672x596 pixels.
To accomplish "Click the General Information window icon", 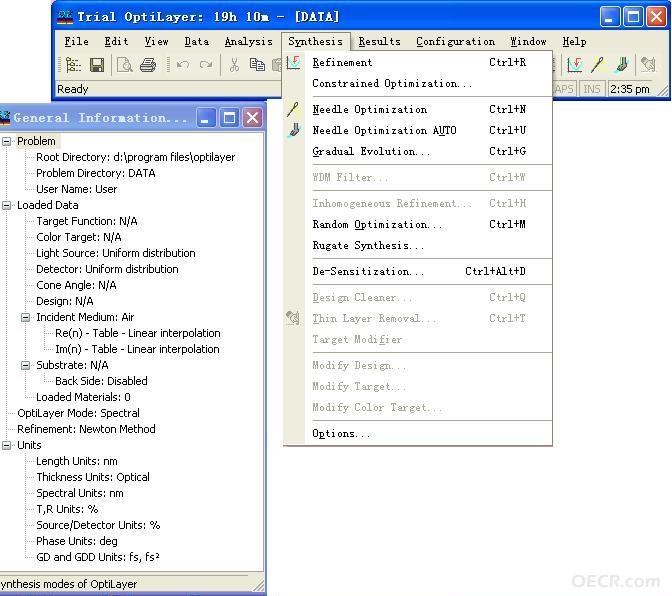I will click(x=5, y=117).
